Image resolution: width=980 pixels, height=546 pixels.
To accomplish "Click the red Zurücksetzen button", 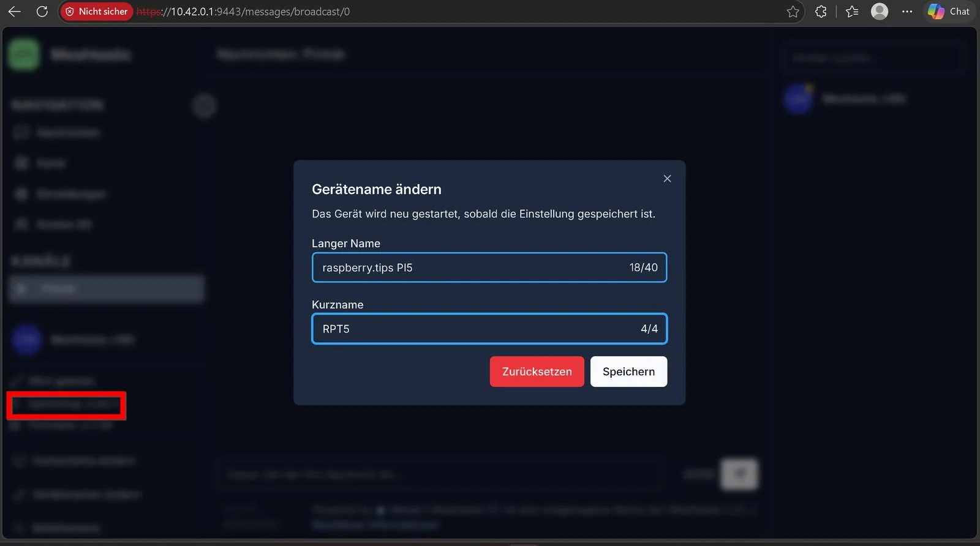I will (537, 372).
